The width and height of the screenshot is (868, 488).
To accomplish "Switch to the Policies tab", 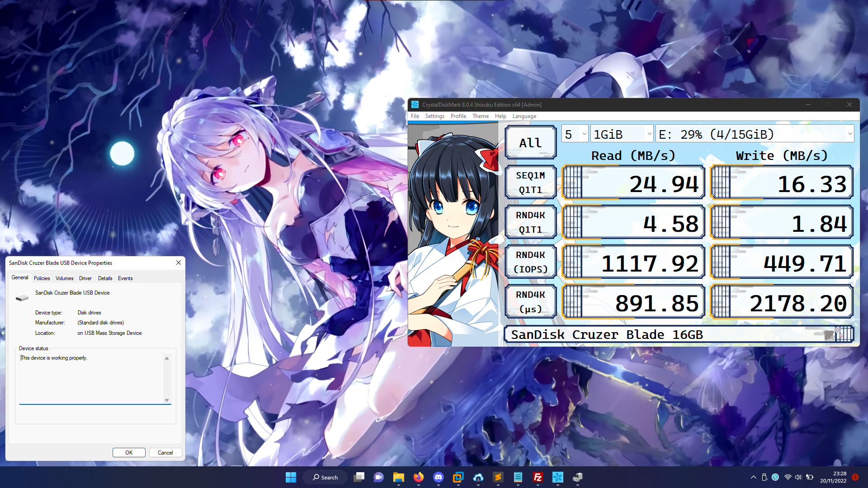I will point(42,278).
